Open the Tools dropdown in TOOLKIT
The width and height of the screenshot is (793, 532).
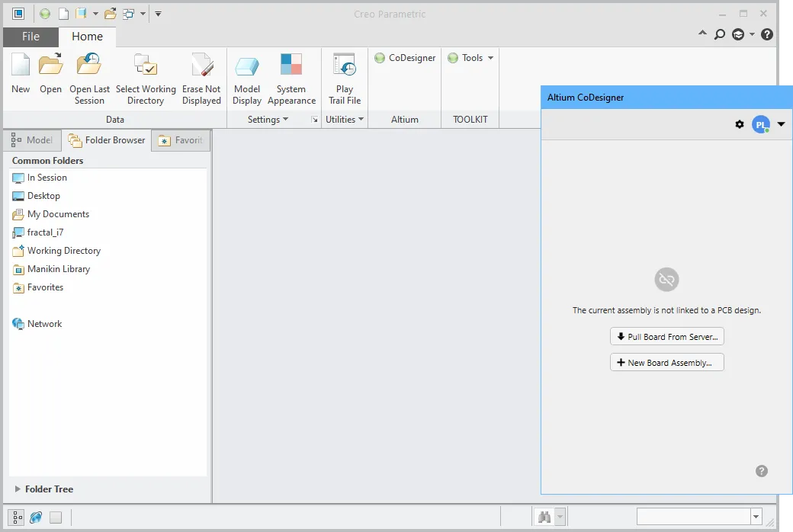coord(471,58)
